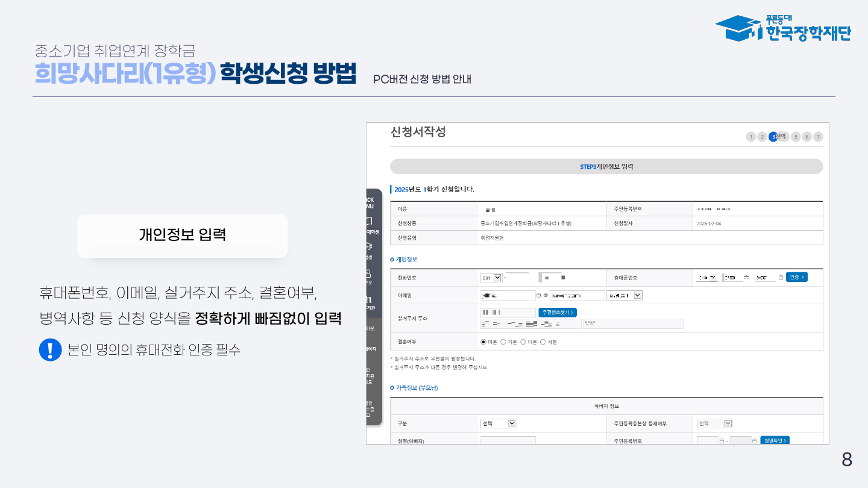
Task: Select the 미혼 marital status radio button
Action: [x=483, y=342]
